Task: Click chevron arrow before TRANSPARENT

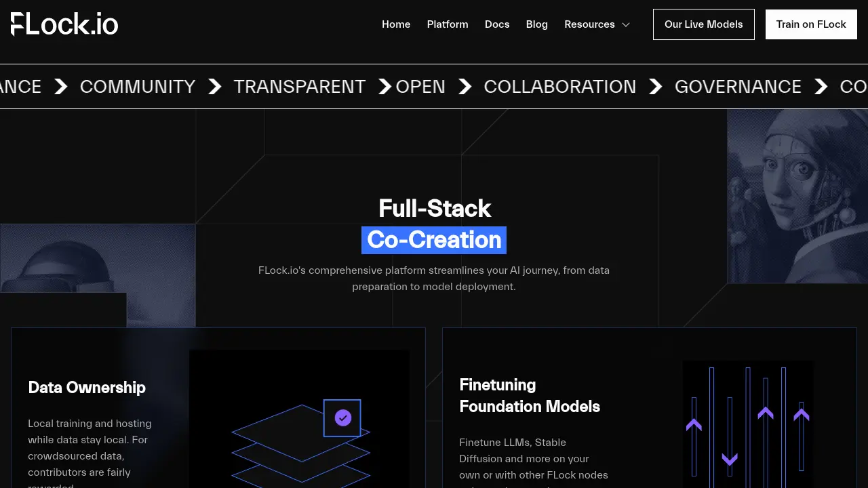Action: point(215,87)
